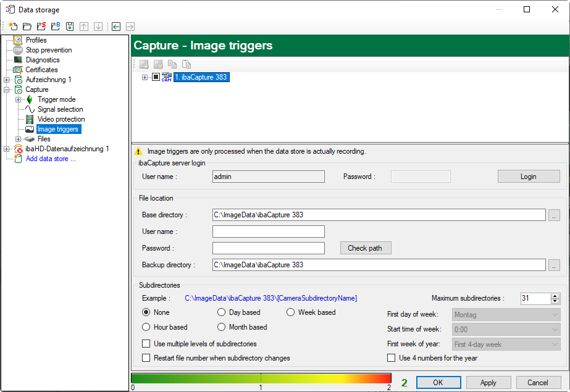Select the Hour based radio option
This screenshot has height=392, width=570.
146,327
